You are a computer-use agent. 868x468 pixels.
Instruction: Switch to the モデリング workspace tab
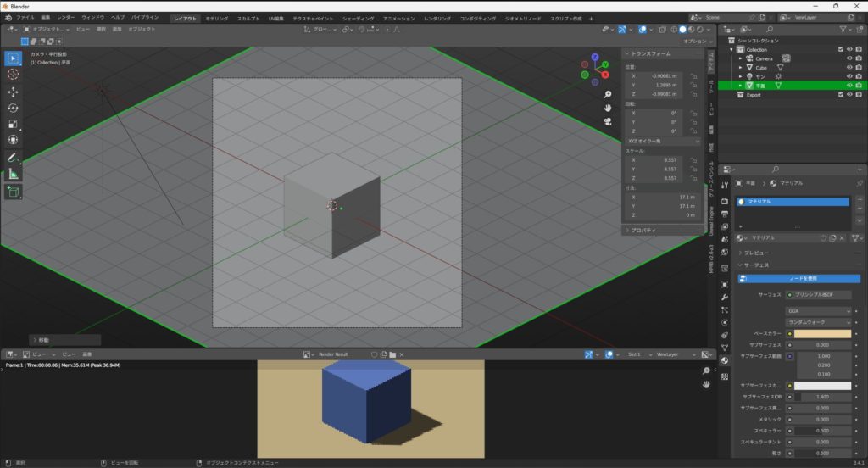click(217, 18)
